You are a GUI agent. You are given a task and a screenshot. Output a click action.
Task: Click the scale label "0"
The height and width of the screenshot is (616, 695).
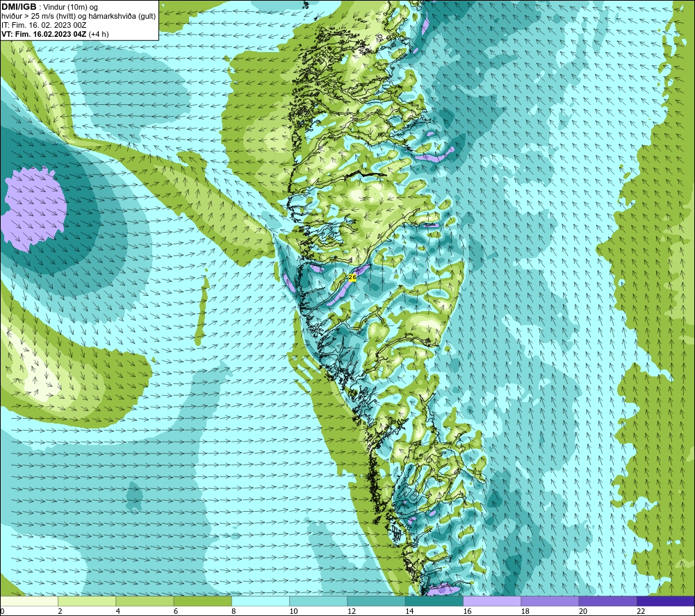[x=2, y=611]
